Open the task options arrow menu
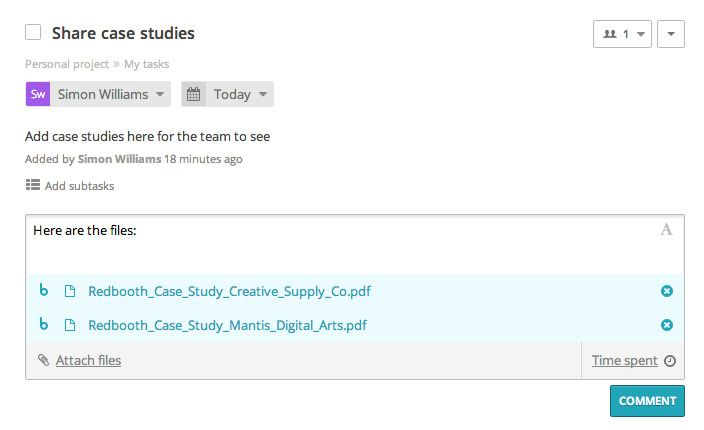Image resolution: width=704 pixels, height=430 pixels. pyautogui.click(x=670, y=34)
